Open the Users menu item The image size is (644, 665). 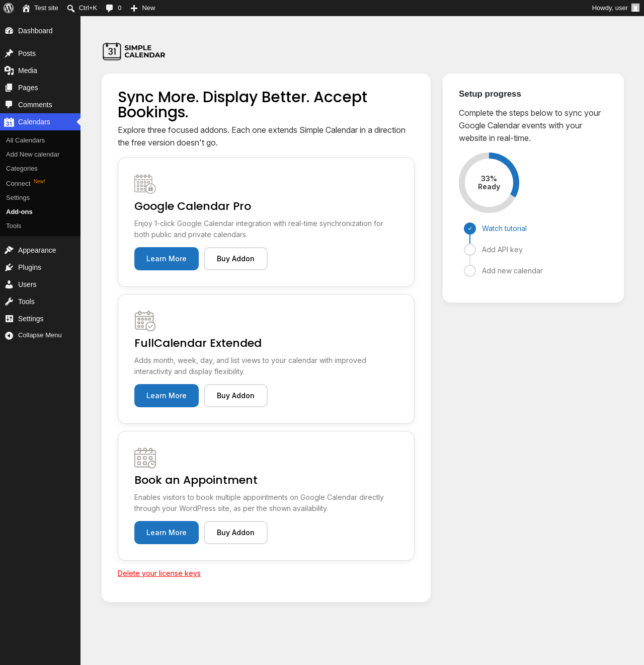40,284
